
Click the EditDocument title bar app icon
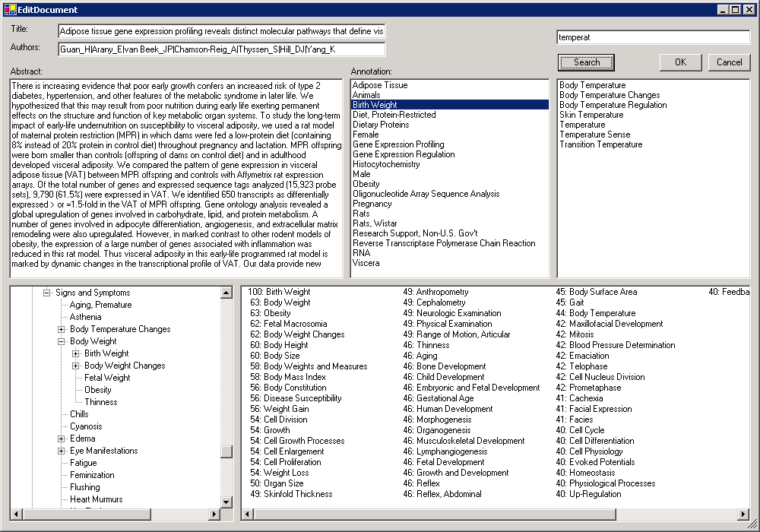pyautogui.click(x=10, y=10)
